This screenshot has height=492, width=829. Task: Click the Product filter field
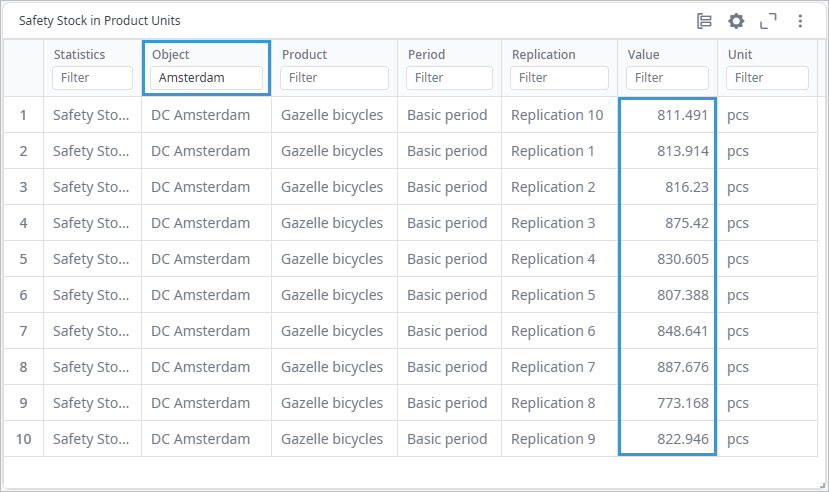click(334, 78)
